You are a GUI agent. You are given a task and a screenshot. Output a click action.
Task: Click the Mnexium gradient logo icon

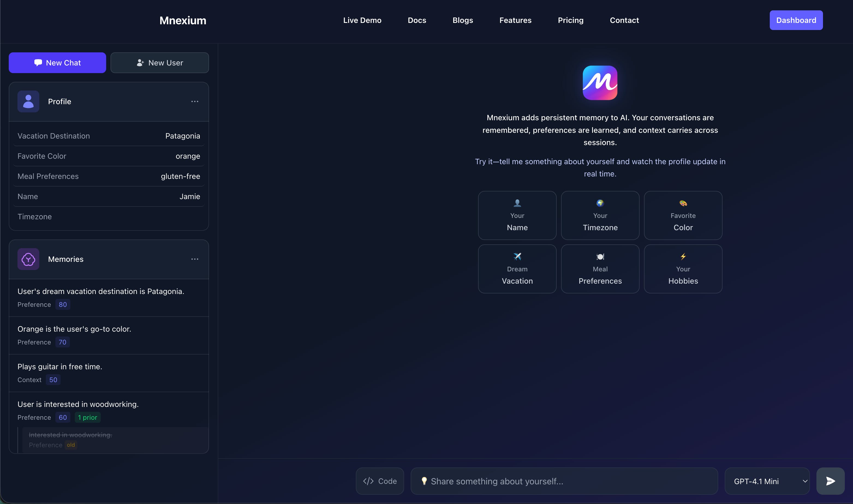(600, 83)
